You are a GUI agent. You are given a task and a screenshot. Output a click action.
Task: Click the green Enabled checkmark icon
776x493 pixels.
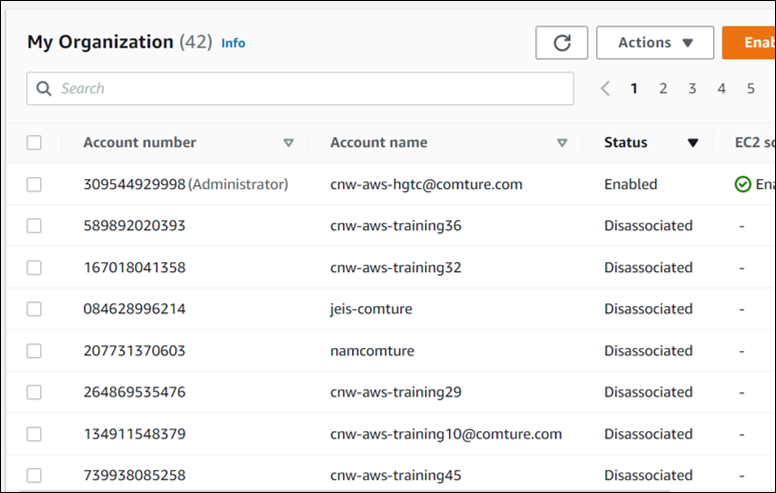pyautogui.click(x=742, y=184)
